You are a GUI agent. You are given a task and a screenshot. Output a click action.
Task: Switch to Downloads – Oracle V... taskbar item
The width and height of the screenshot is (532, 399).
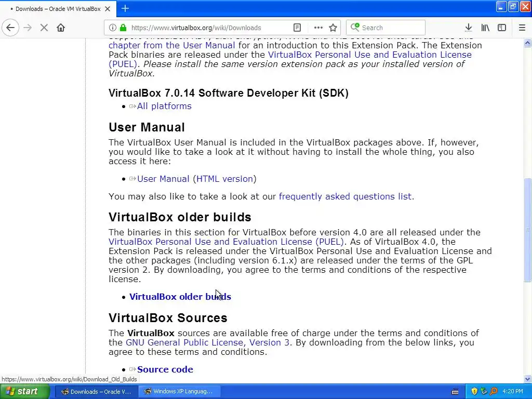(96, 392)
